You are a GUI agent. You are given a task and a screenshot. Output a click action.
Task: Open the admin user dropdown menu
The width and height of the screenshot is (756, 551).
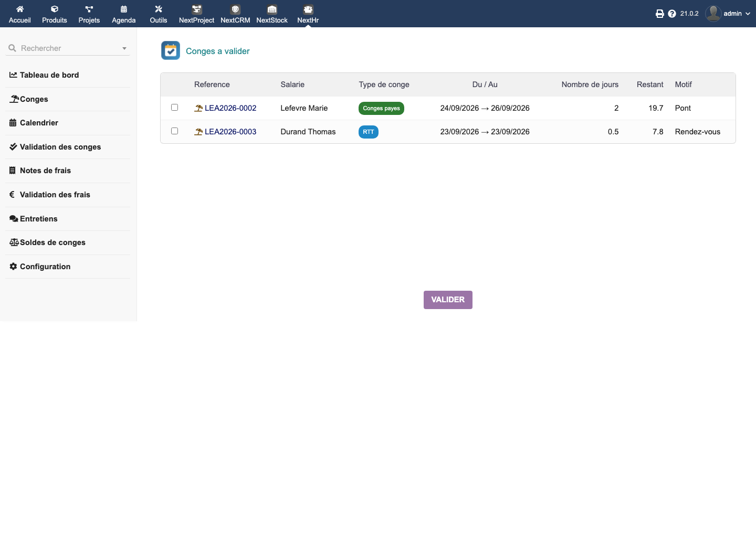[x=728, y=14]
